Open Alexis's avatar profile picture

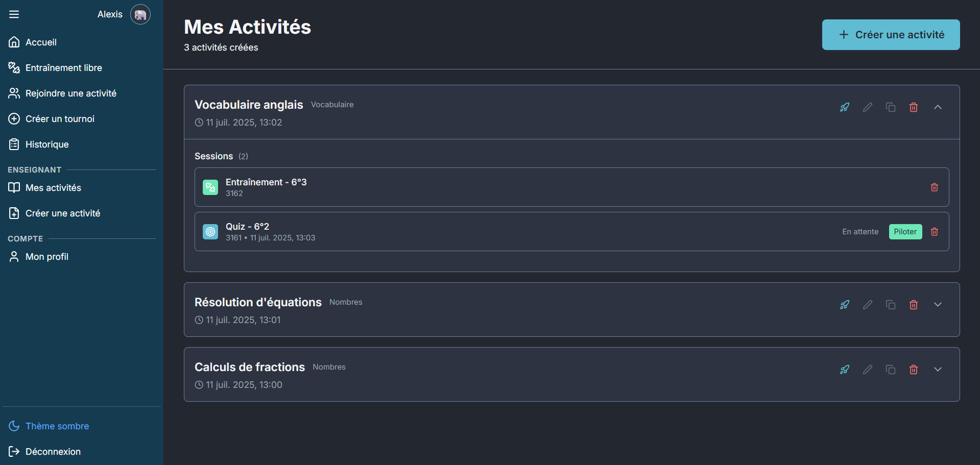[140, 14]
